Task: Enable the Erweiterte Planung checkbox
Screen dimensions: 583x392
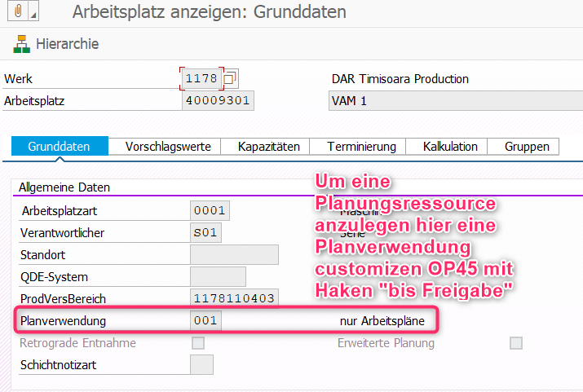Action: 515,343
